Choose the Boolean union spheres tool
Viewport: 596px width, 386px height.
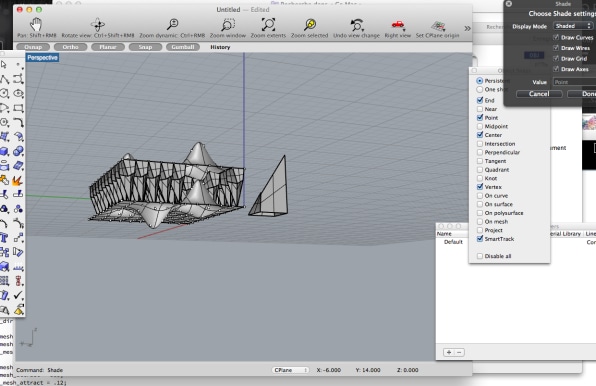tap(18, 151)
